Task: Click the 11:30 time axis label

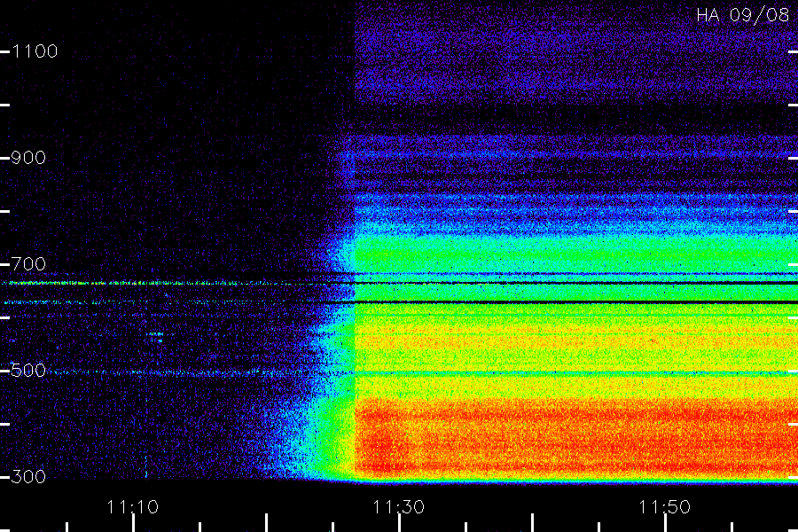Action: tap(398, 507)
